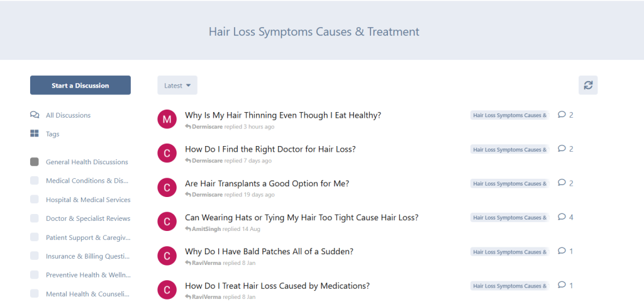Click reply count icon for hats discussion
The height and width of the screenshot is (304, 644).
tap(562, 217)
